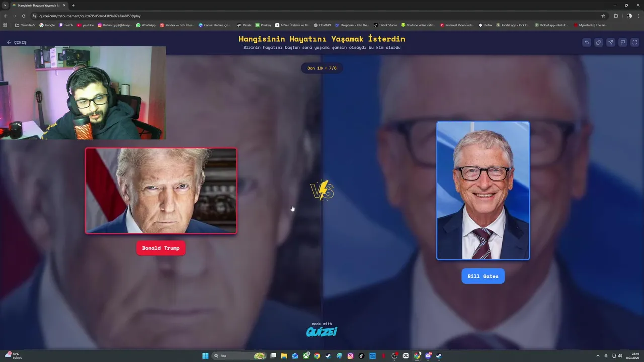
Task: Select the Bill Gates photo card
Action: tap(483, 191)
